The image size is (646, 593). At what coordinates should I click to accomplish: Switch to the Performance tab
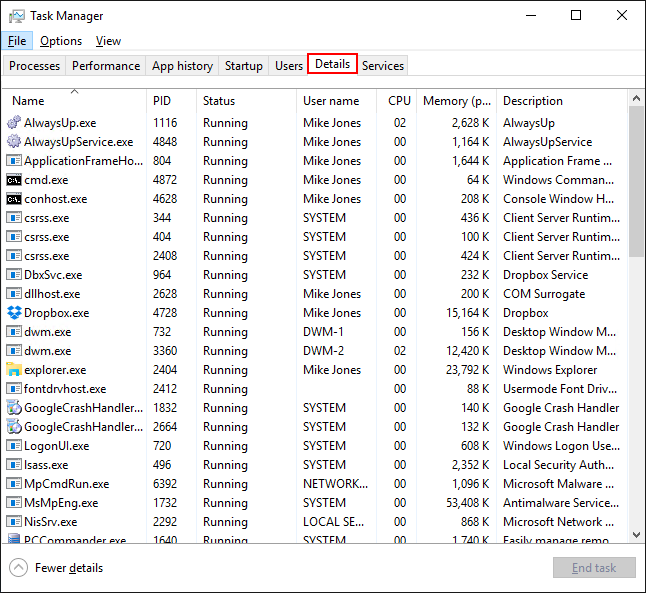[106, 66]
